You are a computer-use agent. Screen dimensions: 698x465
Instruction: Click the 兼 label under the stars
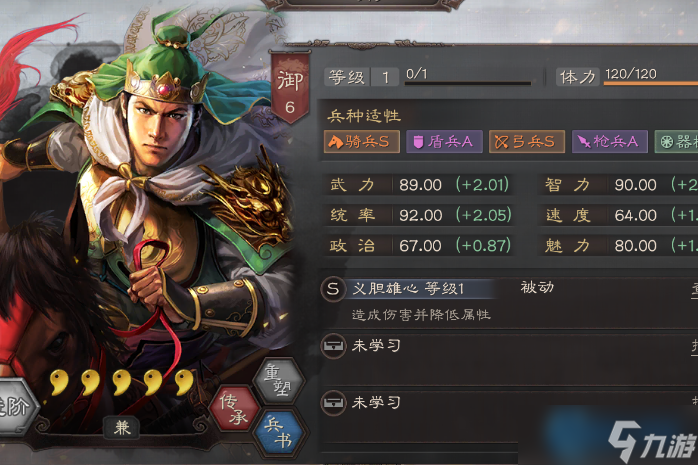tap(122, 428)
